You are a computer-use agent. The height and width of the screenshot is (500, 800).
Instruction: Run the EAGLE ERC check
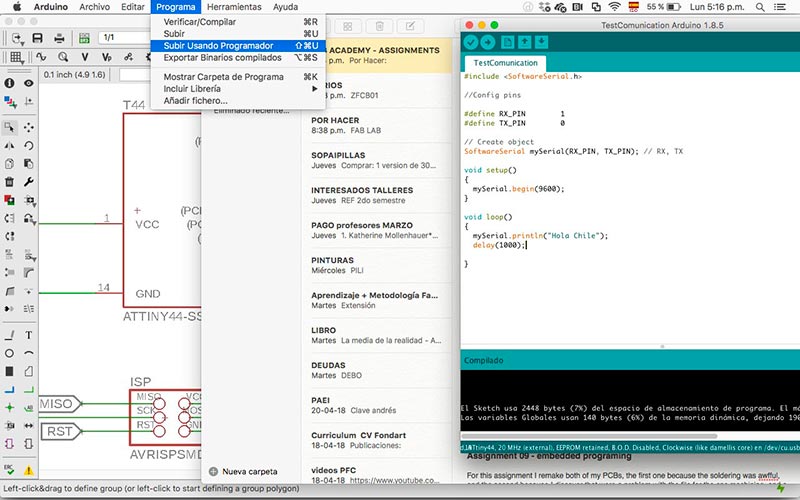tap(9, 470)
